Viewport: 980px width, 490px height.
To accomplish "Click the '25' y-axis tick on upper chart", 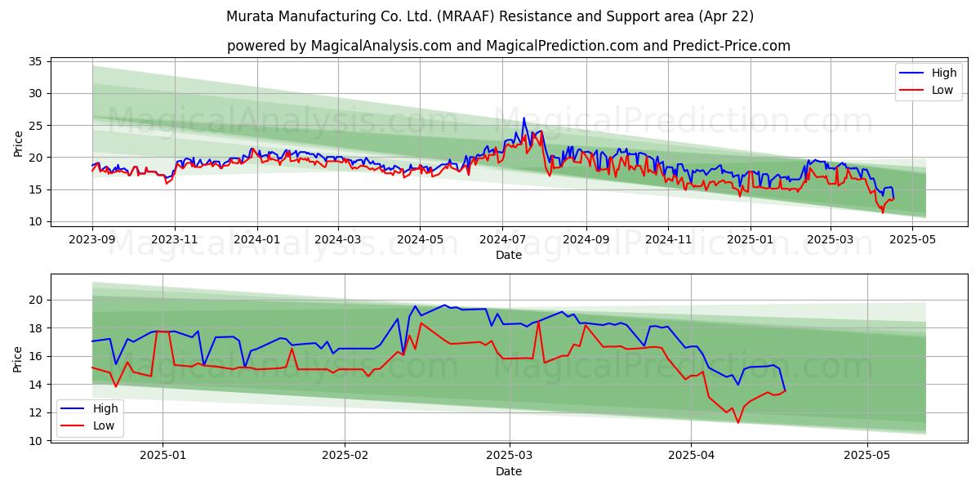I will [36, 125].
